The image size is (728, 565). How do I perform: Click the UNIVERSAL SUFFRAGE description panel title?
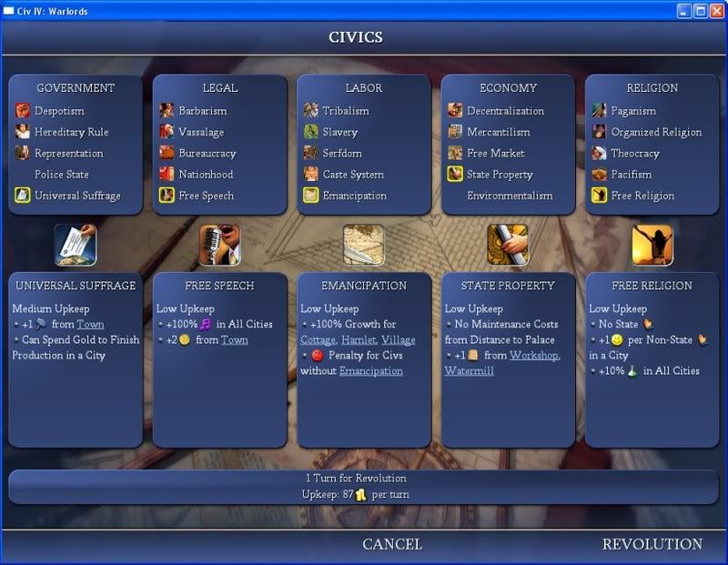(76, 286)
